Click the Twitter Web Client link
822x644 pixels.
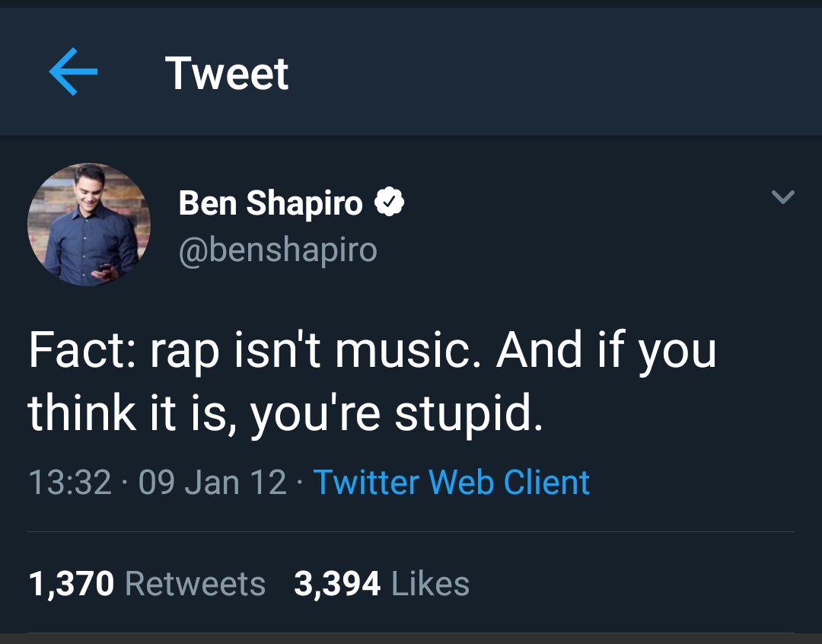451,483
